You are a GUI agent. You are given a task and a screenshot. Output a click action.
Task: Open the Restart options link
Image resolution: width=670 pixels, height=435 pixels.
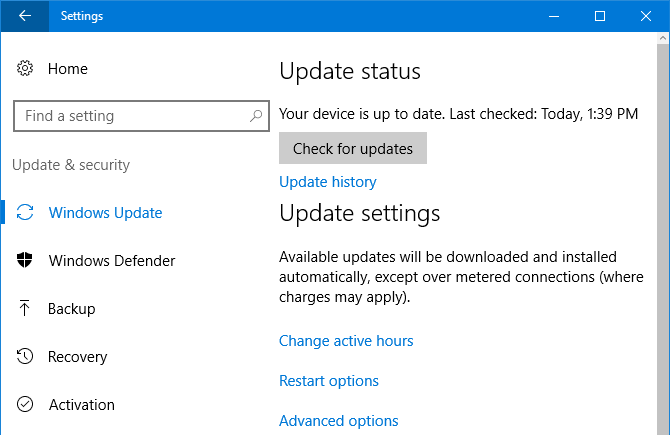point(329,380)
